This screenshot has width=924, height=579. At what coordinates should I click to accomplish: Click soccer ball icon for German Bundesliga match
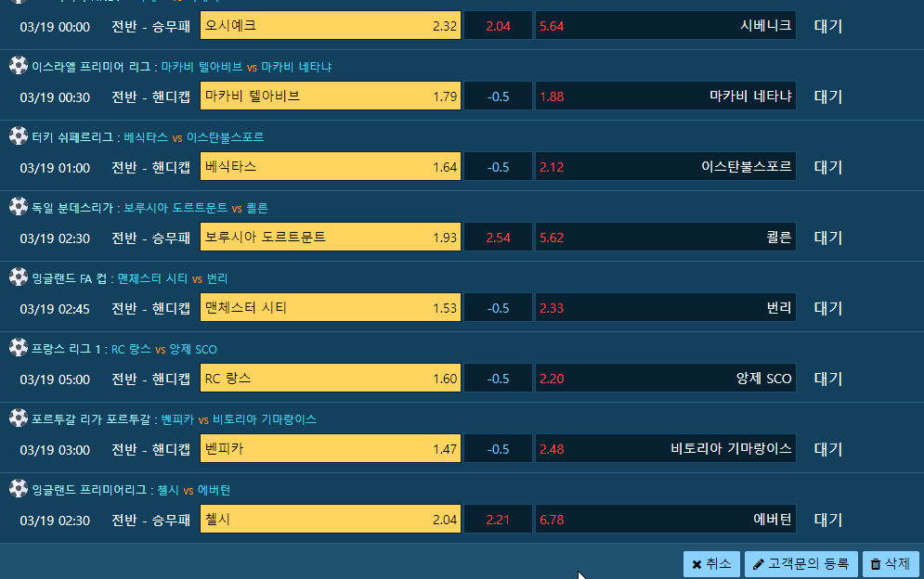(x=19, y=206)
